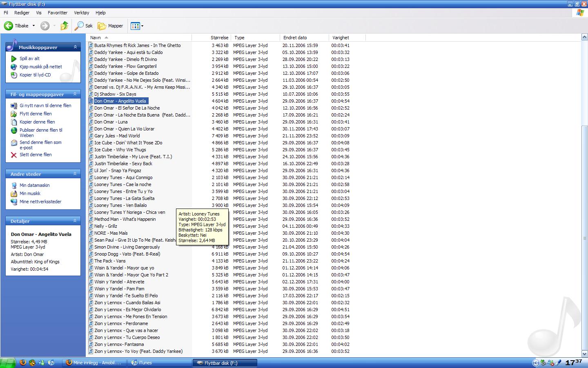Click the music file icon of Dj Shadow - Six Days
588x368 pixels.
[91, 94]
